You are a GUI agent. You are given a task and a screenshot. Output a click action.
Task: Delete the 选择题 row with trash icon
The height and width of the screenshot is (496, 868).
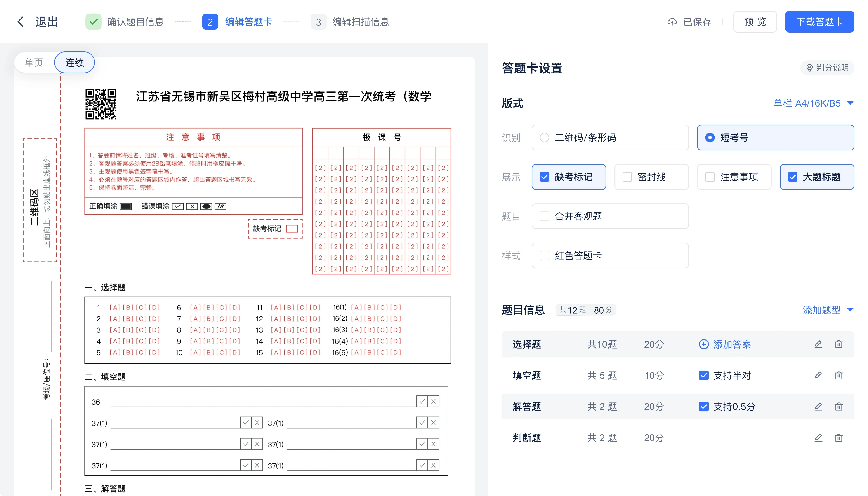839,344
